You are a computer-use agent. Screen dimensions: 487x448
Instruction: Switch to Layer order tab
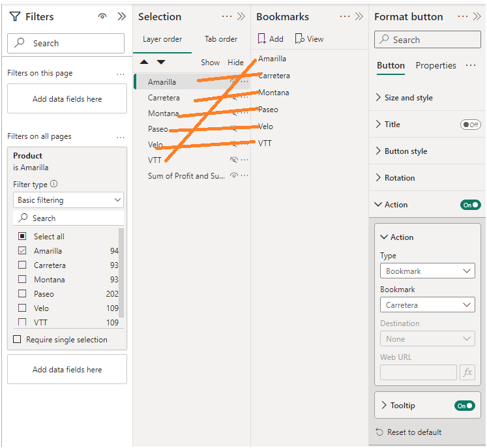click(162, 39)
